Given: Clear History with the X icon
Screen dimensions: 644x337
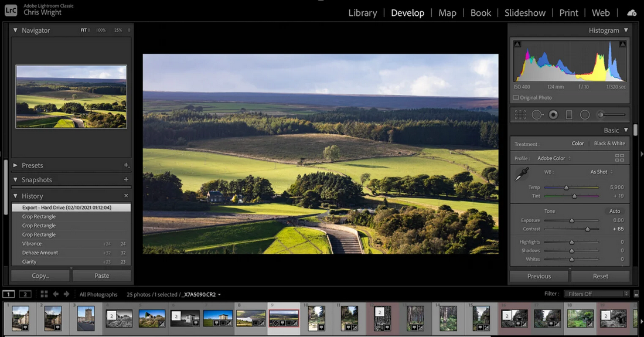Looking at the screenshot, I should (126, 196).
